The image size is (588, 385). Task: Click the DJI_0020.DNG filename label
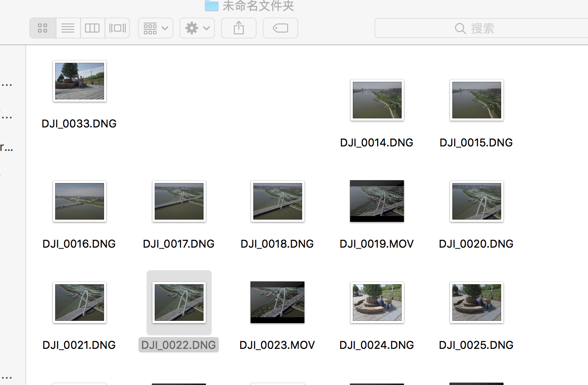pyautogui.click(x=476, y=244)
